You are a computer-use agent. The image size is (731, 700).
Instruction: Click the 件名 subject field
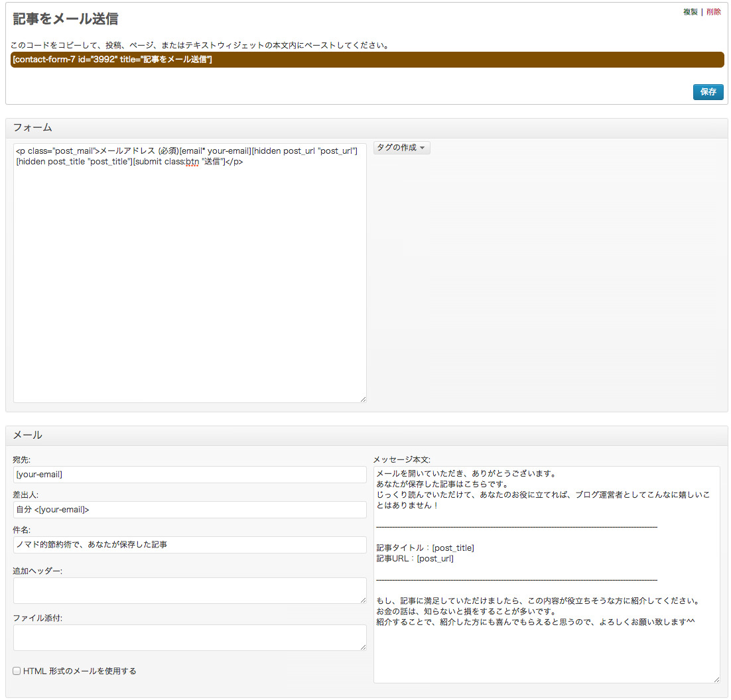(x=190, y=545)
